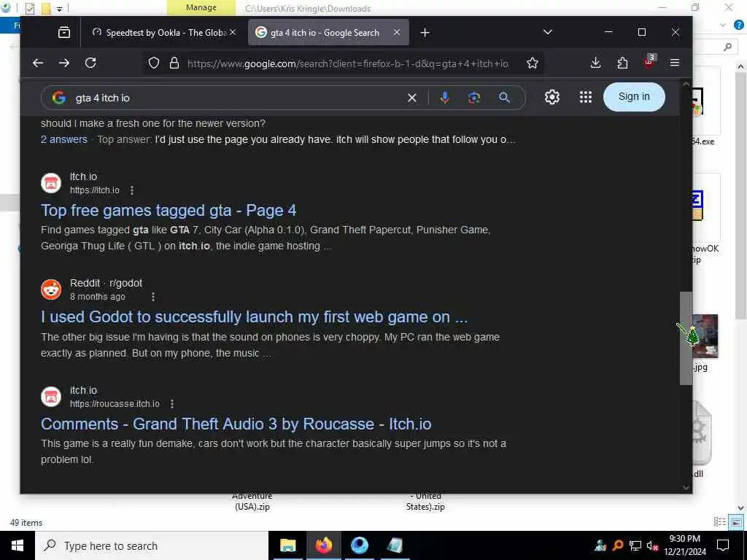Go forward to the next page in Firefox
Image resolution: width=747 pixels, height=560 pixels.
point(64,63)
